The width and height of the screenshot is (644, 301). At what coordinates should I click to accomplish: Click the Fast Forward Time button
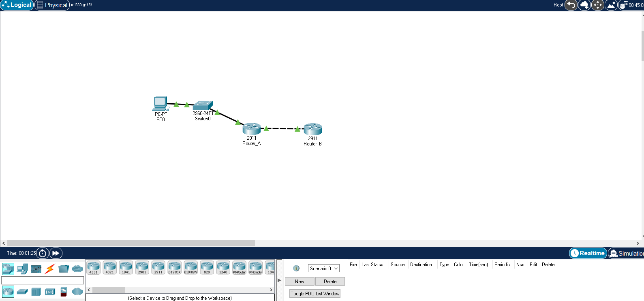click(56, 253)
